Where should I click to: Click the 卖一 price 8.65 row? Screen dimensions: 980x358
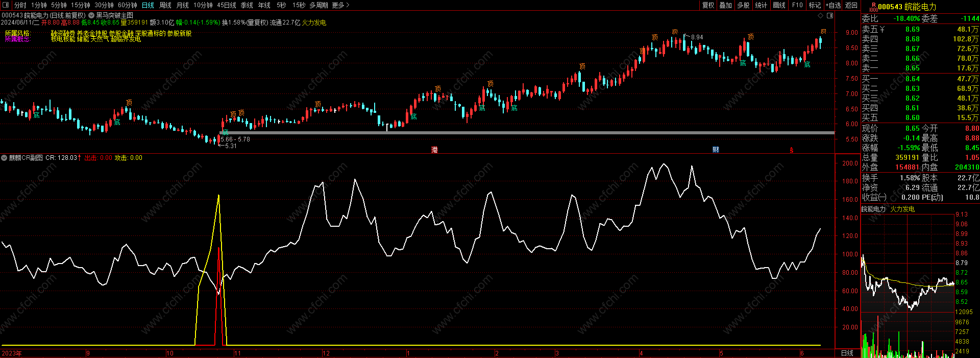click(x=920, y=68)
